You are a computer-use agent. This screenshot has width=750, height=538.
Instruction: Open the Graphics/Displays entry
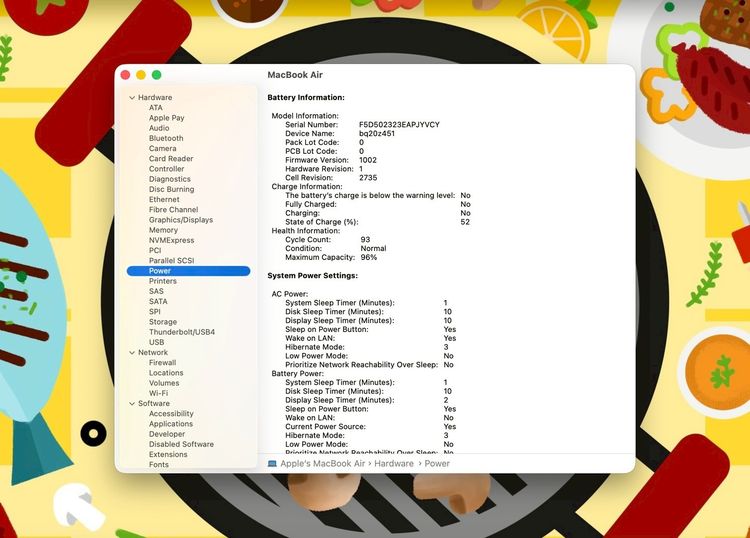pyautogui.click(x=180, y=220)
